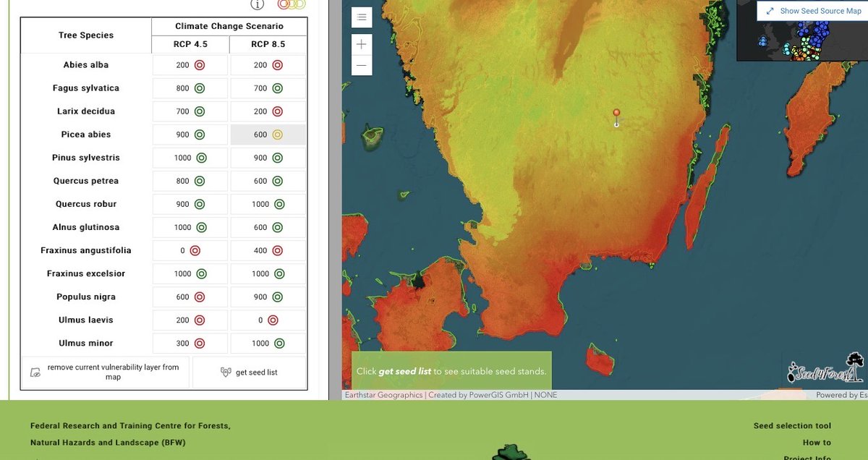Viewport: 868px width, 460px height.
Task: Select Alnus glutinosa RCP 4.5 value 1000
Action: click(x=190, y=227)
